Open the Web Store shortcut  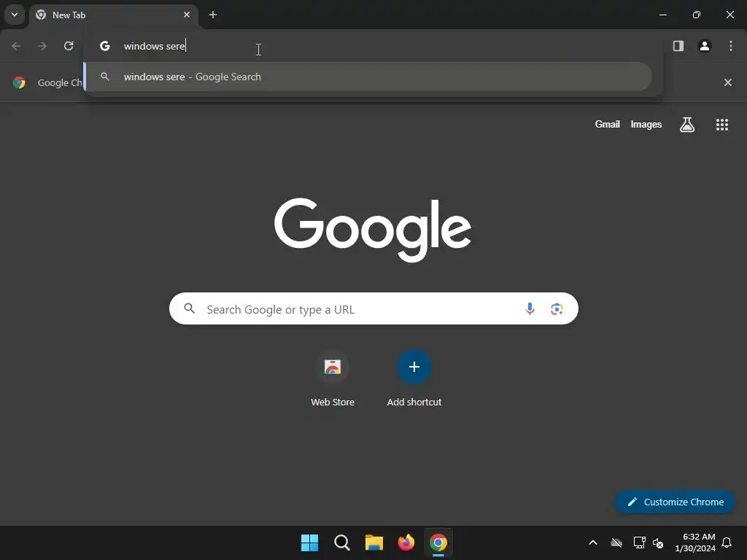pos(333,379)
